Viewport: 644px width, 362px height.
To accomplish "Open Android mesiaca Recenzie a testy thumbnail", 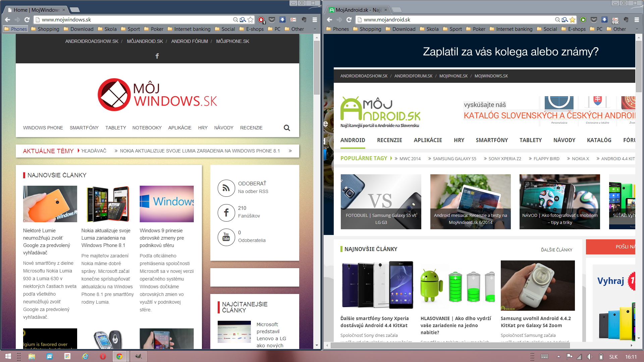I will click(x=470, y=202).
